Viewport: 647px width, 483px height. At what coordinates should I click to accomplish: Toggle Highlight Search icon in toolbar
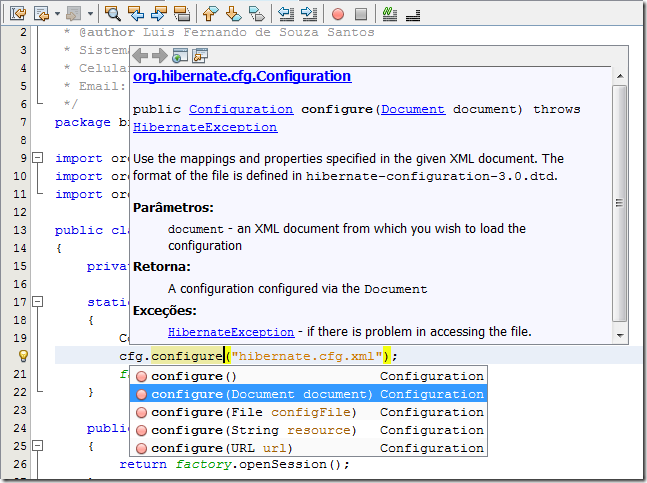(x=181, y=14)
